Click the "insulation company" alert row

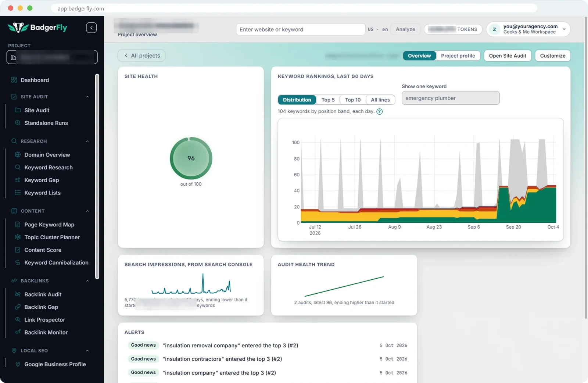(268, 372)
